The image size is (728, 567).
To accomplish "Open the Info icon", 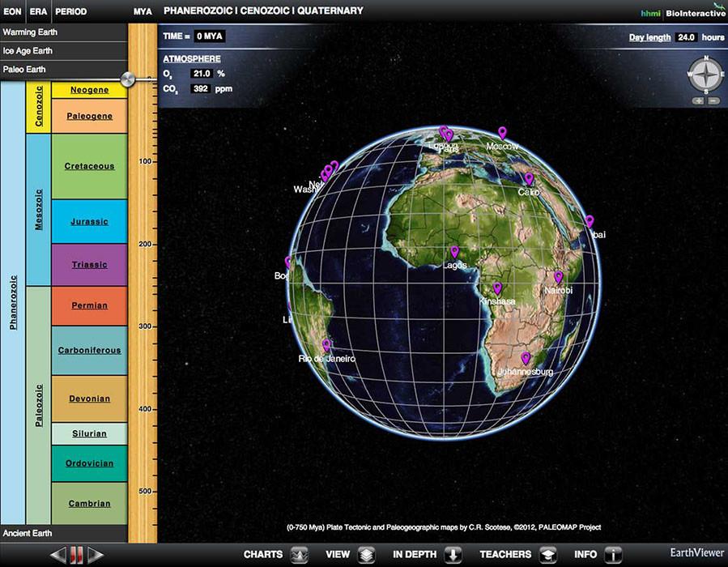I will point(614,555).
